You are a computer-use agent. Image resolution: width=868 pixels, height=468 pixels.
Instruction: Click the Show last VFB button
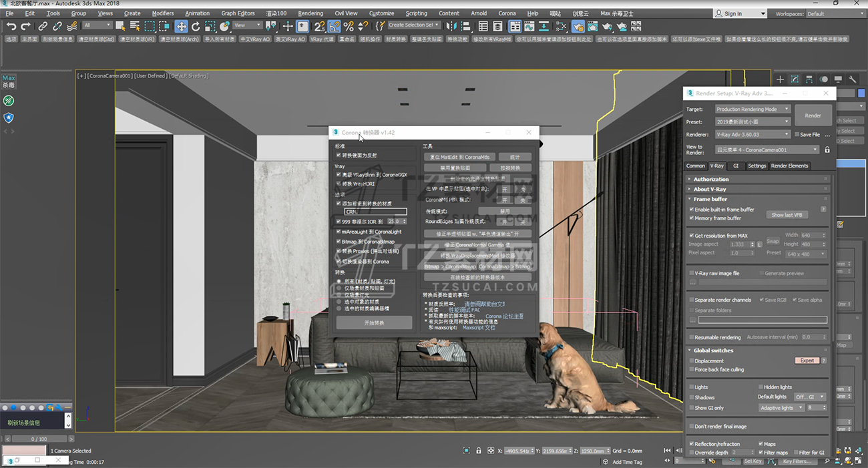787,215
